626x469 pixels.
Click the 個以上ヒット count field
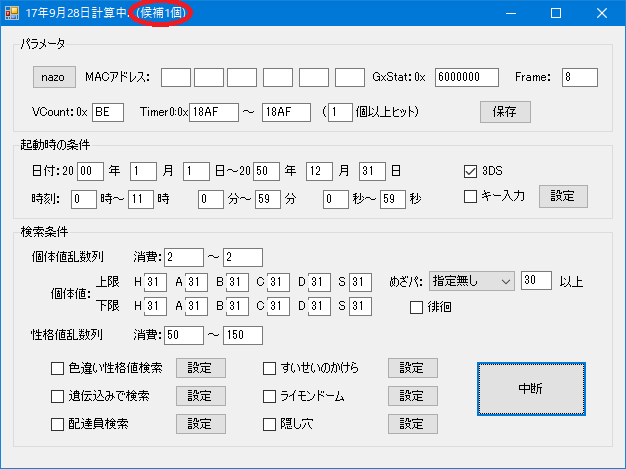point(340,112)
